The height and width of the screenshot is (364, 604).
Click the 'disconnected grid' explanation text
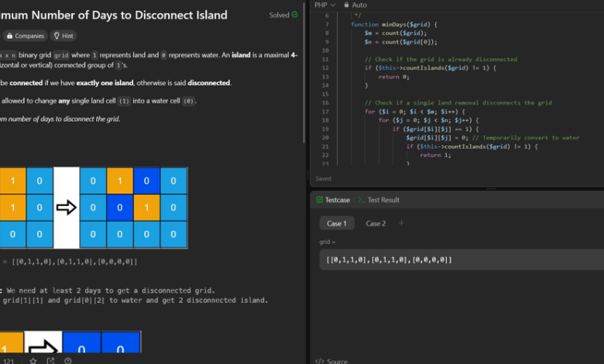pyautogui.click(x=111, y=290)
